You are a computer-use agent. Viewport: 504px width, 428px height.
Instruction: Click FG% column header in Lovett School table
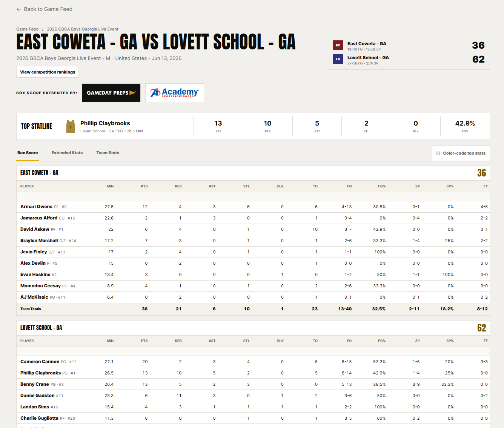click(382, 341)
